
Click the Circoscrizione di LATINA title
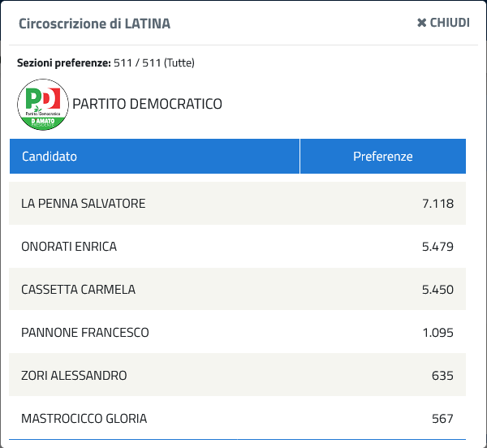click(94, 24)
